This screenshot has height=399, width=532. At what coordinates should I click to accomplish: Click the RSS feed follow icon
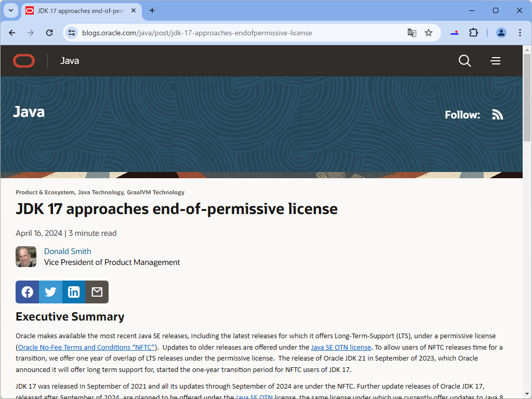pyautogui.click(x=497, y=115)
